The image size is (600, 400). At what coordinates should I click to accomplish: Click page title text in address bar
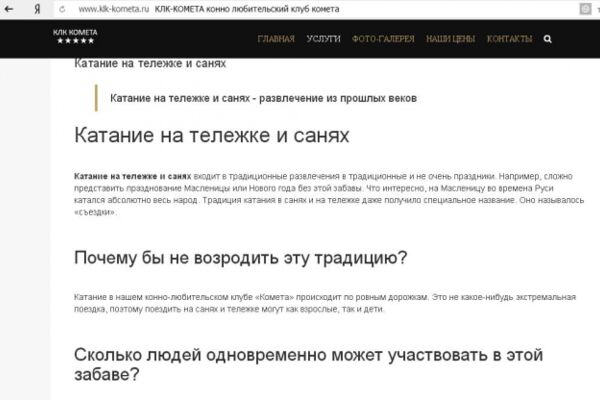[247, 9]
